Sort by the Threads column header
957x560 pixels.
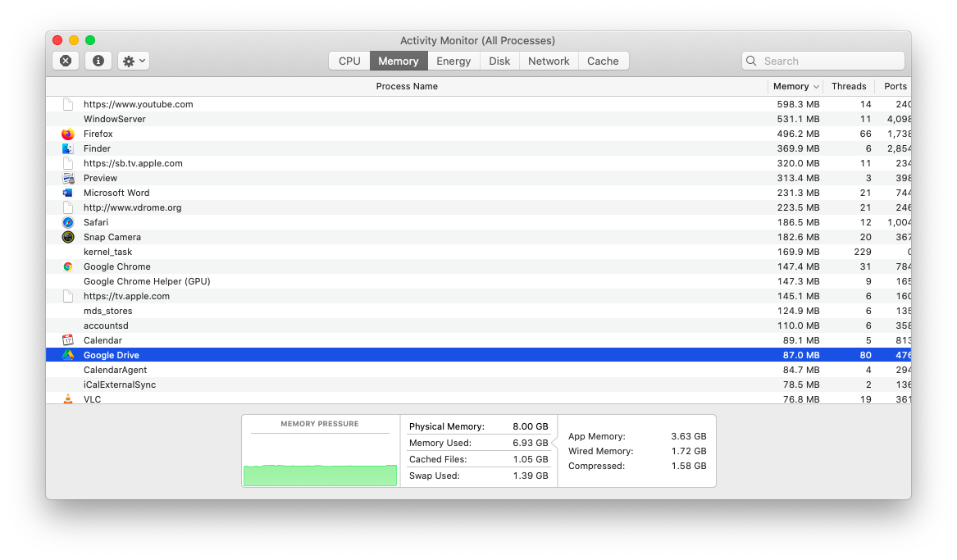[849, 87]
